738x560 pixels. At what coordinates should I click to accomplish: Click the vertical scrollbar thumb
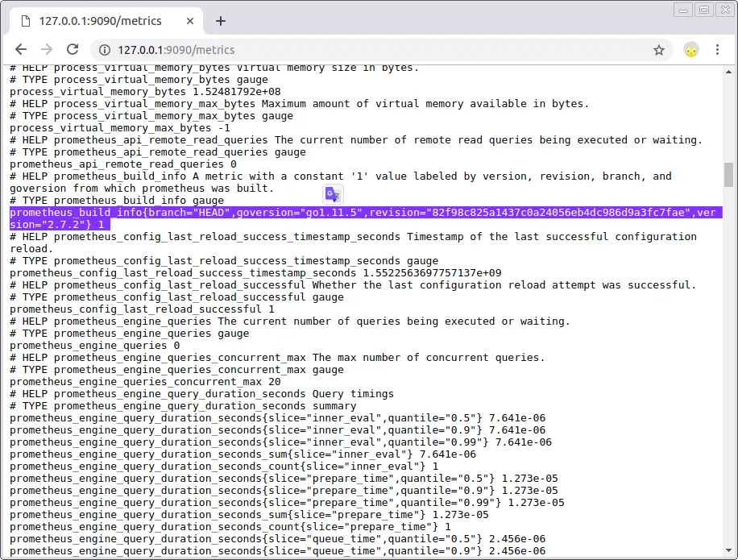(x=728, y=175)
